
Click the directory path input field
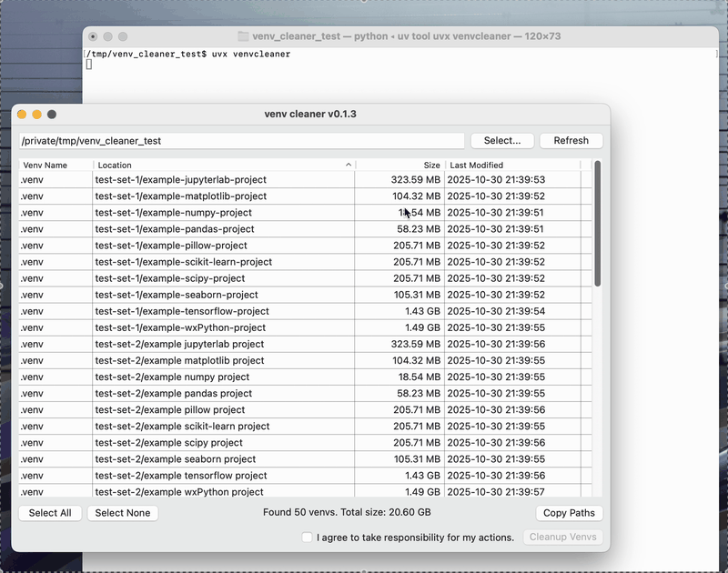[x=241, y=141]
